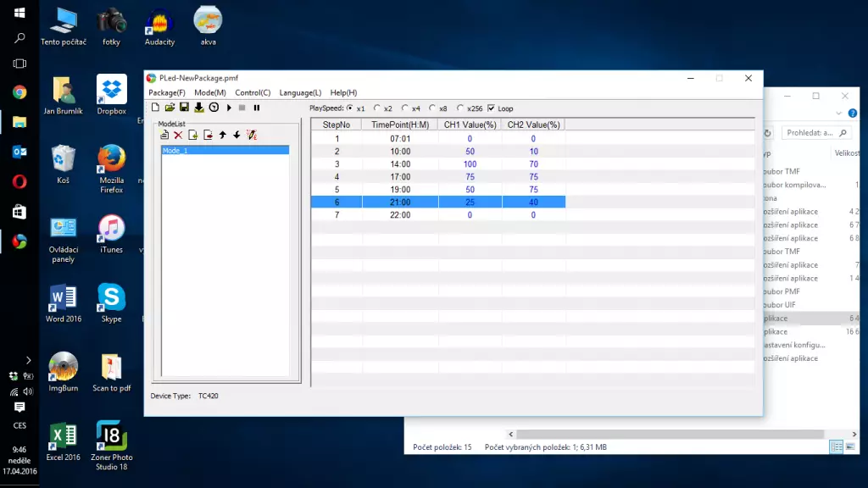Click the download to device icon
The width and height of the screenshot is (868, 488).
point(199,108)
